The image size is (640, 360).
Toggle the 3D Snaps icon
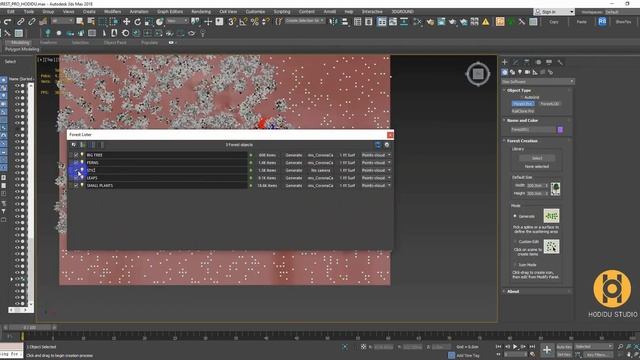232,22
